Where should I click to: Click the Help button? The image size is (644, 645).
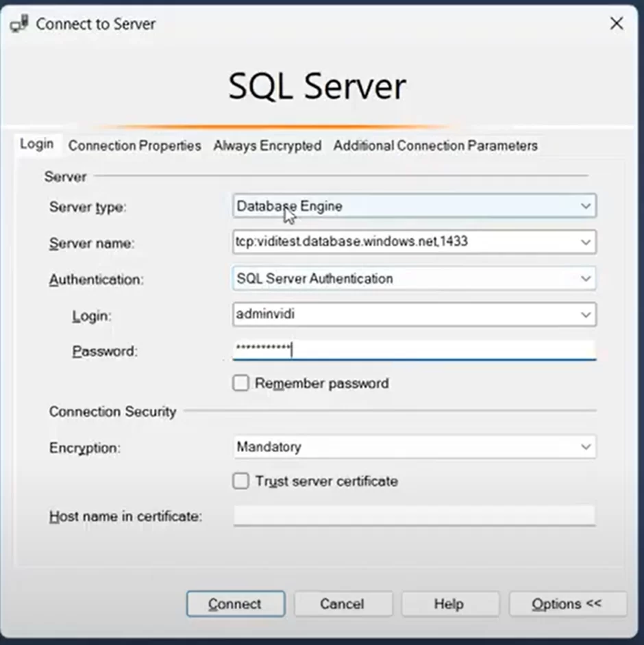449,603
